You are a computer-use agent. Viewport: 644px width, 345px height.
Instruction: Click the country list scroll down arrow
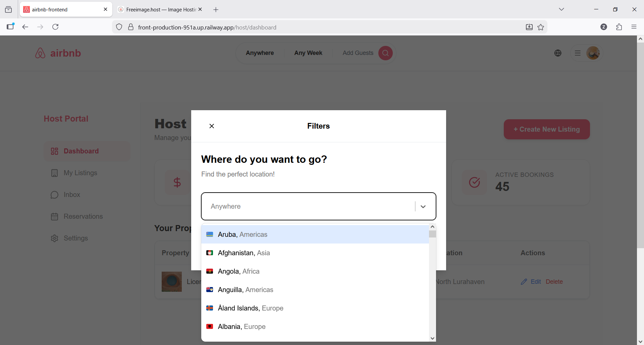click(x=432, y=338)
